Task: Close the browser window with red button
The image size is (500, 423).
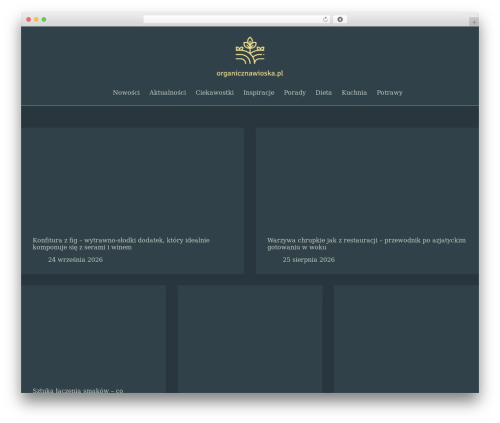Action: (x=29, y=19)
